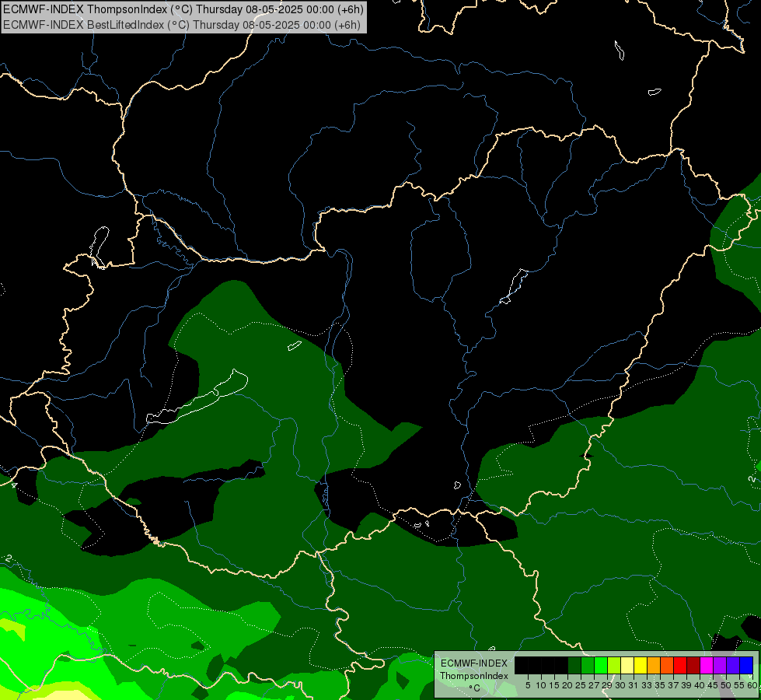Select the yellow 31–33 legend swatch
Image resolution: width=761 pixels, height=700 pixels.
(641, 665)
